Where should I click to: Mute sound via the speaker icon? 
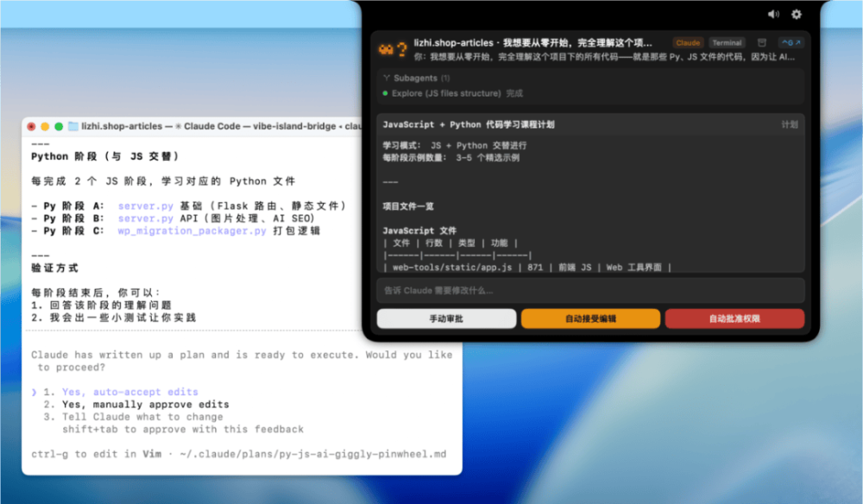(773, 15)
